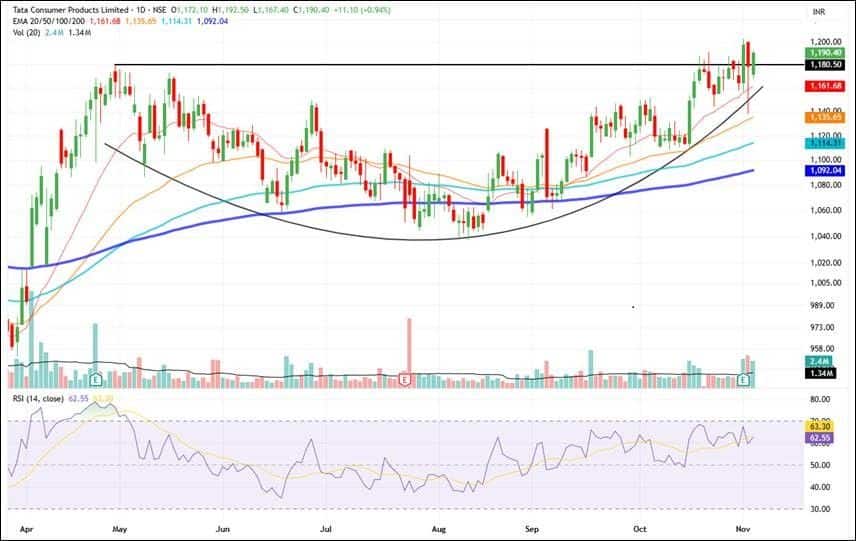The width and height of the screenshot is (856, 541).
Task: Click the RSI (14, close) indicator label
Action: tap(36, 399)
